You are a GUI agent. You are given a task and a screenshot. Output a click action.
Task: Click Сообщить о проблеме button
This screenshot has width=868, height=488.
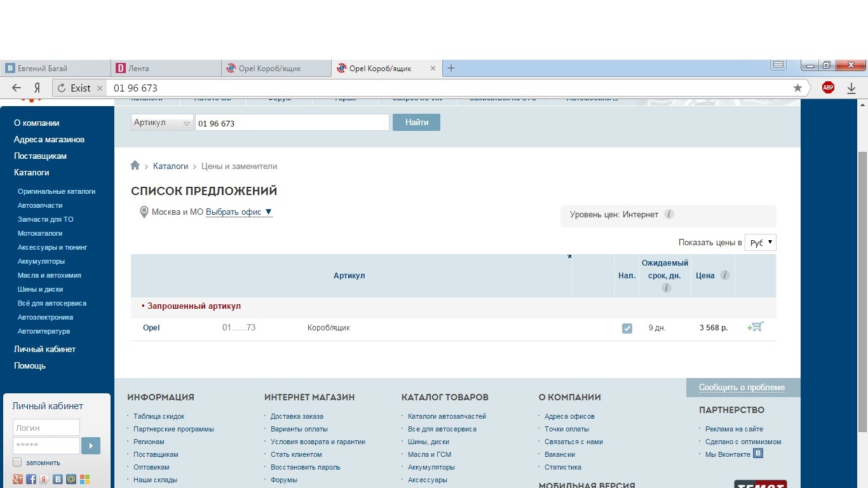[742, 388]
